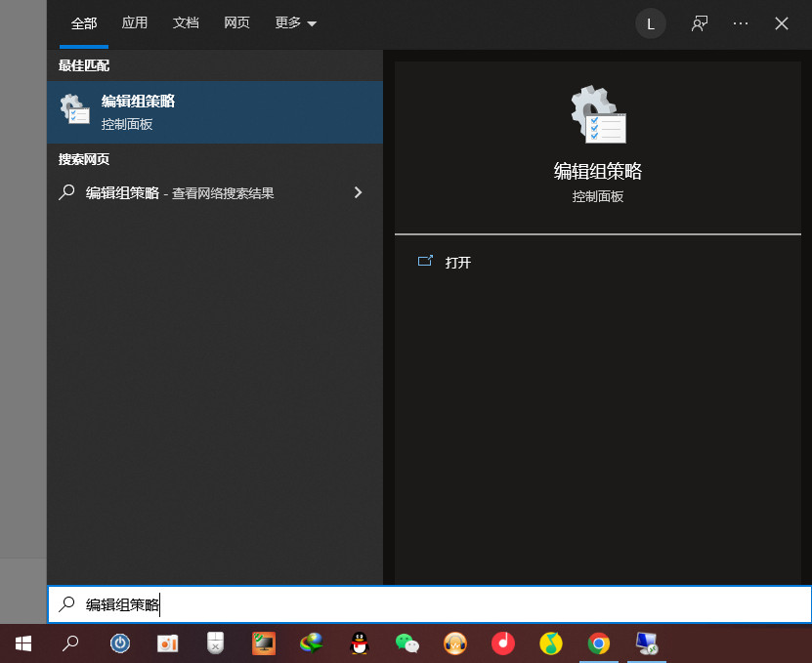Switch to the 应用 tab
Image resolution: width=812 pixels, height=663 pixels.
pos(135,22)
